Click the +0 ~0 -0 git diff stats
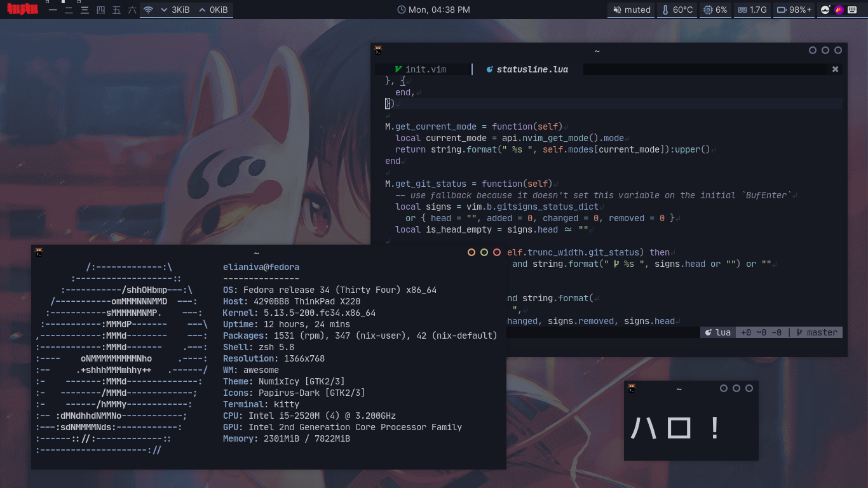 pos(761,332)
